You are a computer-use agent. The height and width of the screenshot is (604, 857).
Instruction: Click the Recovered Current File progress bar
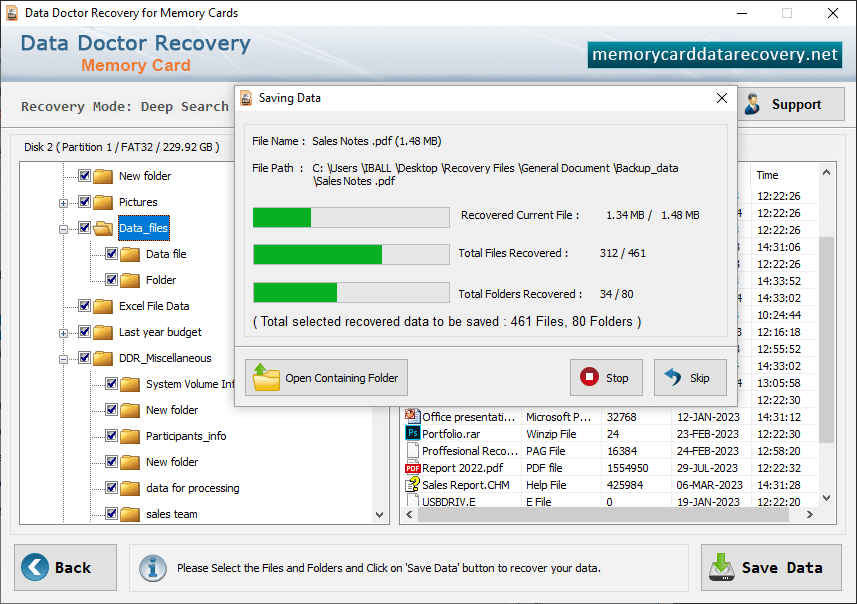tap(351, 218)
